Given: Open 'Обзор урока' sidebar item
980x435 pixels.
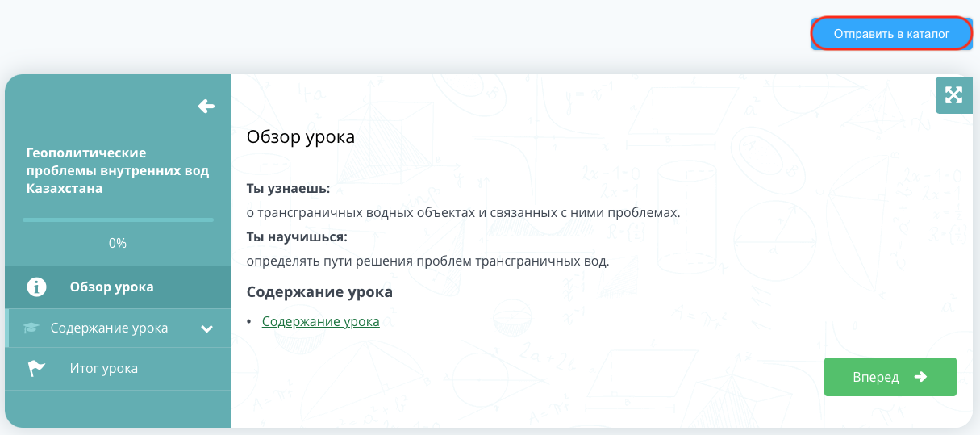Looking at the screenshot, I should [118, 287].
